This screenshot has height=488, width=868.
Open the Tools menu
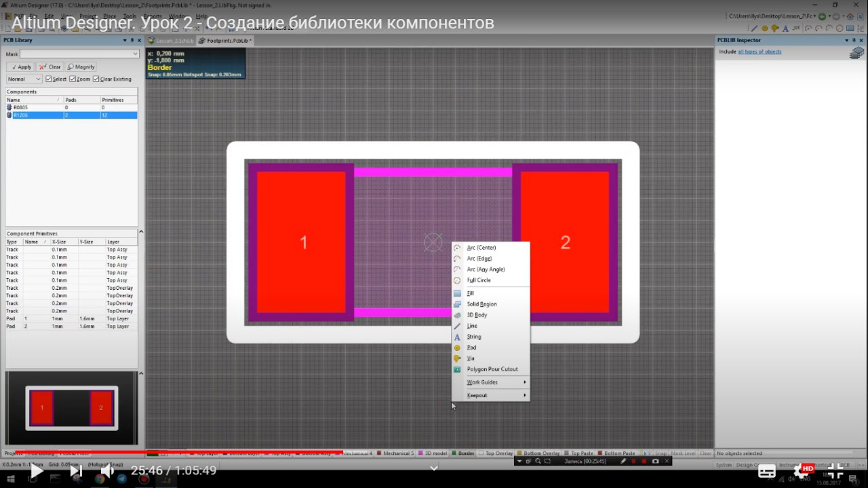coord(129,16)
